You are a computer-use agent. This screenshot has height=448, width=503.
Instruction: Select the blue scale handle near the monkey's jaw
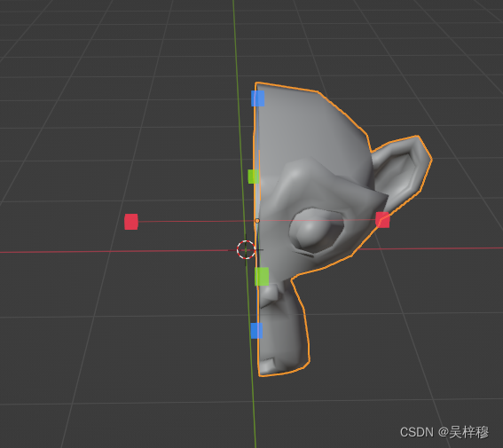256,331
